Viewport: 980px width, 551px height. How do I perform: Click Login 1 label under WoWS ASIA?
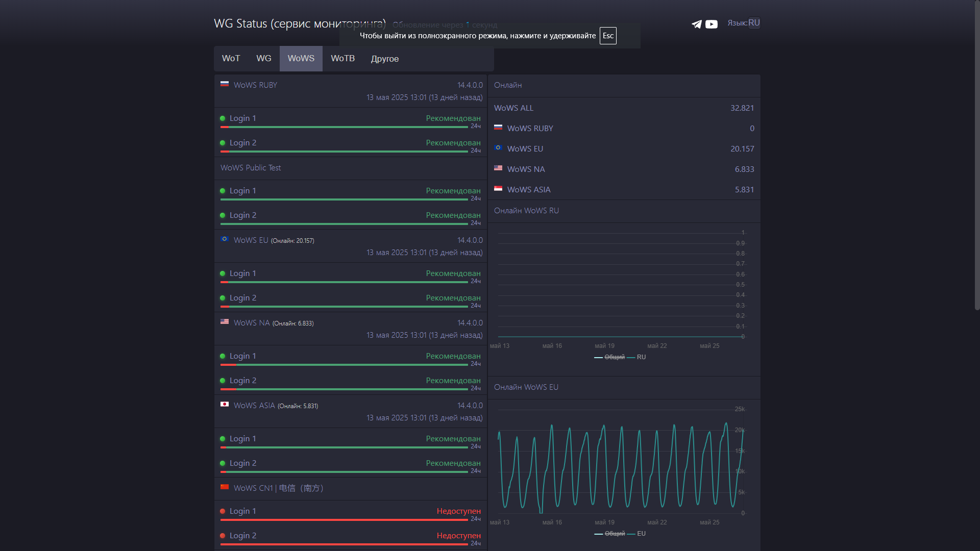242,439
